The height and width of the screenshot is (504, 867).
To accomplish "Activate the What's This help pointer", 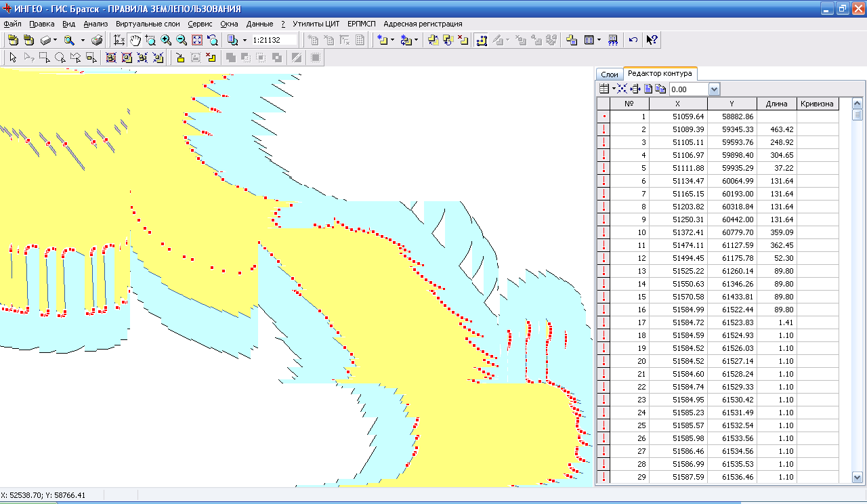I will click(652, 40).
